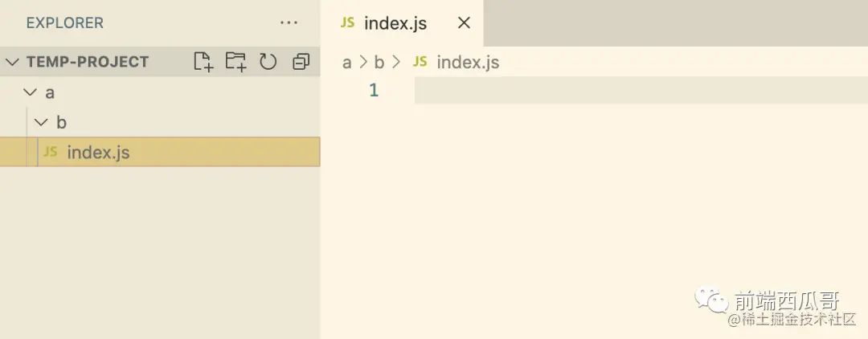Select the index.js editor tab
868x339 pixels.
(x=402, y=22)
